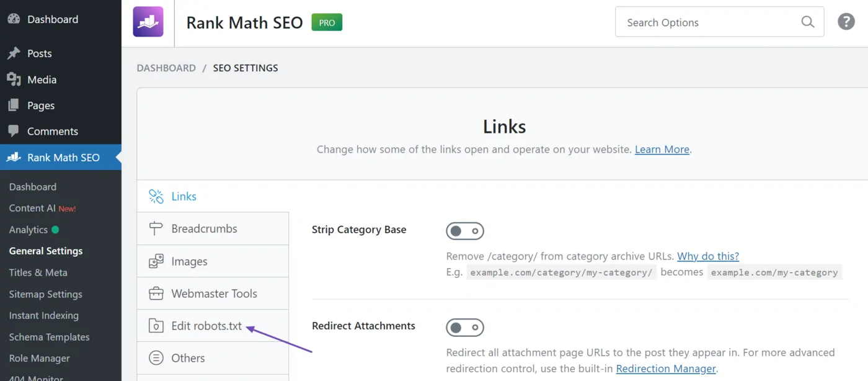Turn on the Redirect Attachments toggle
The width and height of the screenshot is (868, 381).
(x=465, y=328)
